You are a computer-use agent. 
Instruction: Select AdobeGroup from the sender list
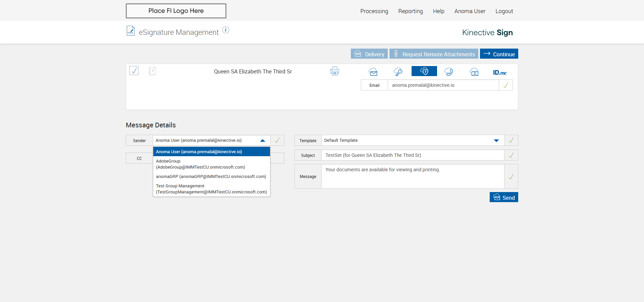tap(200, 164)
